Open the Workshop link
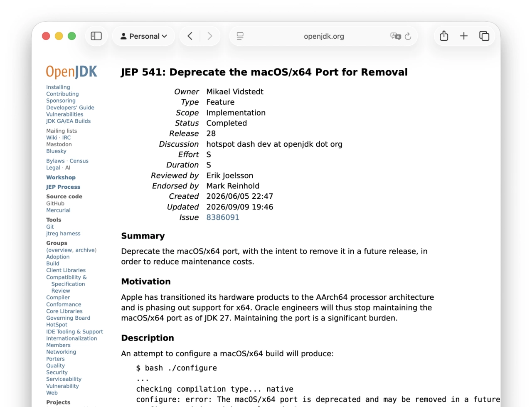 click(x=61, y=178)
